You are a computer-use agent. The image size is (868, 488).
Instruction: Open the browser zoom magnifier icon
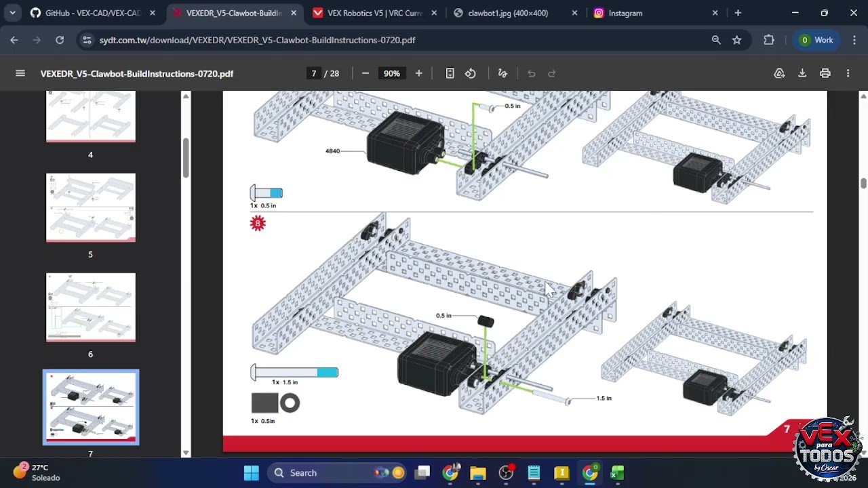(x=716, y=40)
